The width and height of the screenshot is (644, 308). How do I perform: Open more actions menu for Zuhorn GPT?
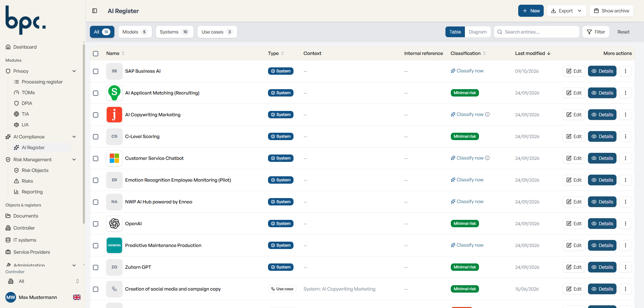tap(625, 267)
